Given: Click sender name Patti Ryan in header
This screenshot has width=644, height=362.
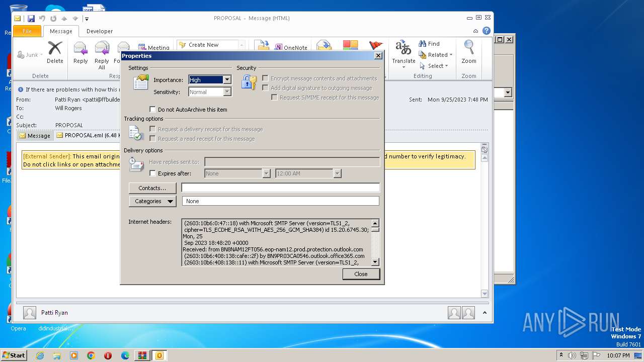Looking at the screenshot, I should click(x=67, y=100).
